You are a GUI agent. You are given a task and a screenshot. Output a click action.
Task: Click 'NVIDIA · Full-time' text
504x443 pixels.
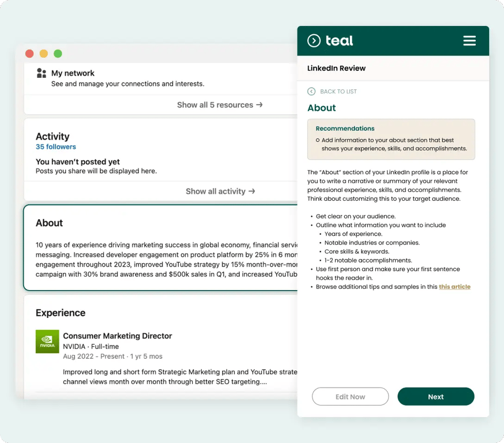coord(91,347)
